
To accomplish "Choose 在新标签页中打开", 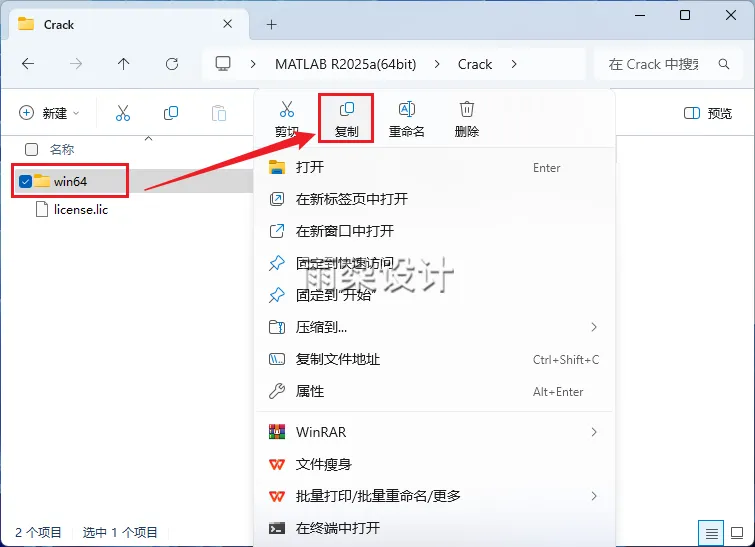I will pos(434,199).
